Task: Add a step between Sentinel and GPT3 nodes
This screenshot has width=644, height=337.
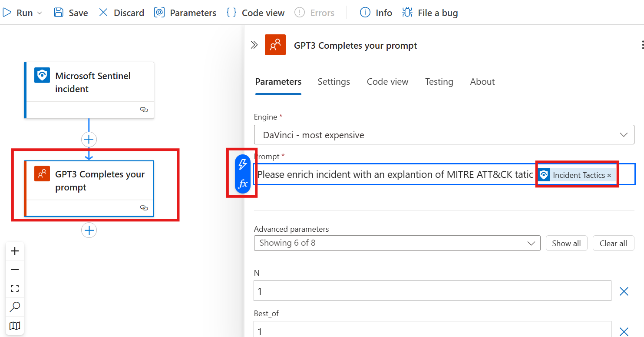Action: tap(89, 139)
